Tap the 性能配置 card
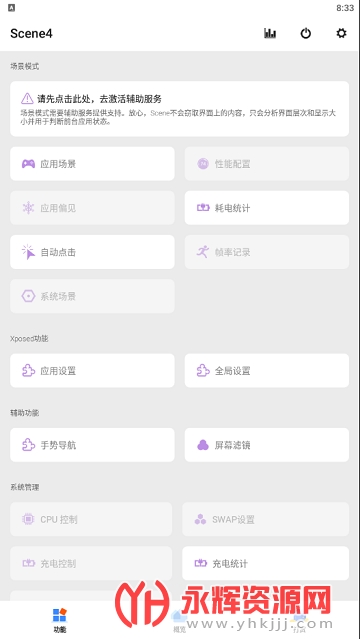 pyautogui.click(x=267, y=164)
